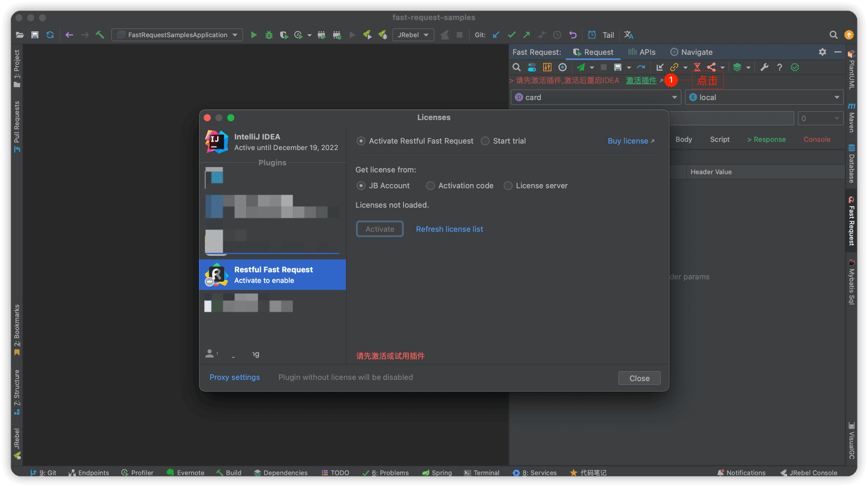
Task: Choose Activation code license source
Action: 430,186
